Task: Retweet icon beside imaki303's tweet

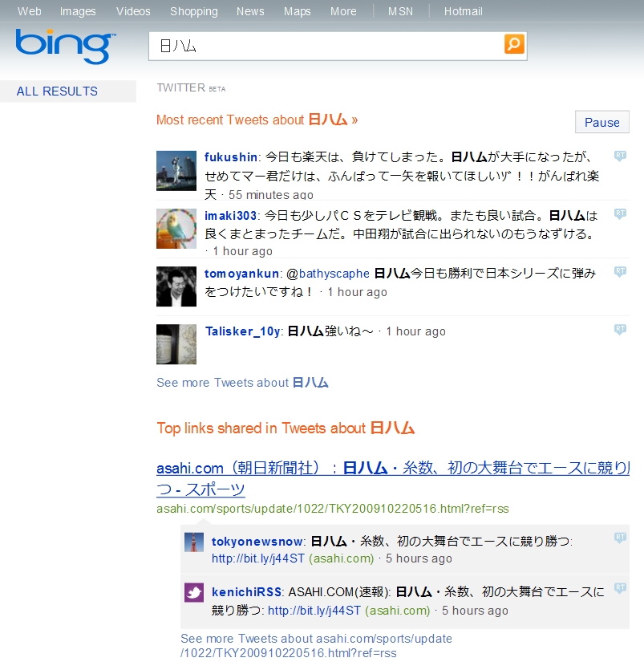Action: 620,213
